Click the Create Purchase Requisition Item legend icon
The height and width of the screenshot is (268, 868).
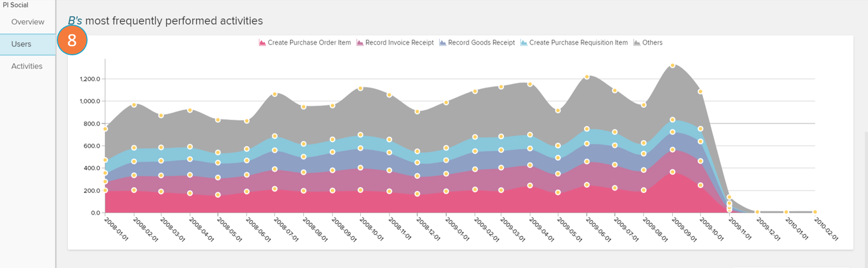tap(524, 43)
